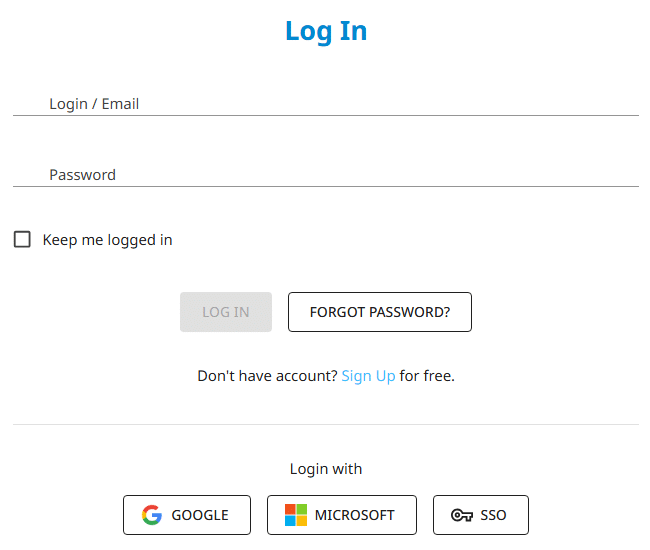Choose the MICROSOFT text on login button
This screenshot has height=550, width=650.
click(355, 515)
